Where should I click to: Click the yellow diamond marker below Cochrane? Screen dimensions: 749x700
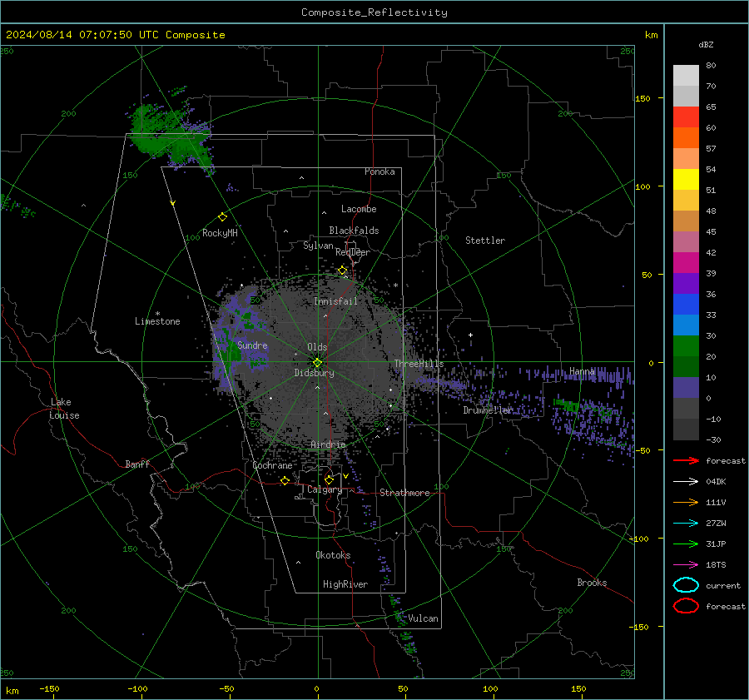(x=285, y=480)
